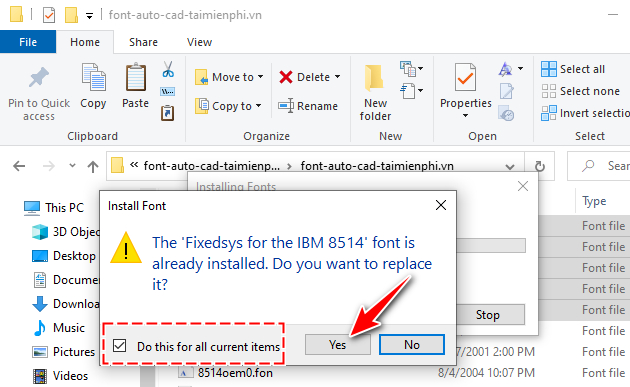Select 3D Objects in navigation pane

point(65,232)
